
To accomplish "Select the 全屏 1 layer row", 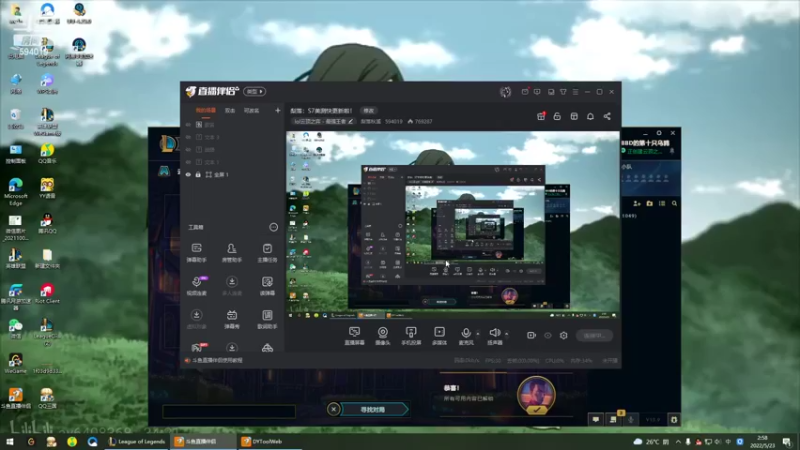I will (x=232, y=174).
